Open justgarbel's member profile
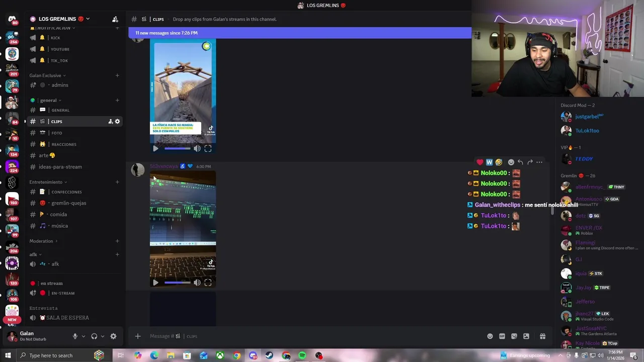The width and height of the screenshot is (644, 362). [x=599, y=117]
